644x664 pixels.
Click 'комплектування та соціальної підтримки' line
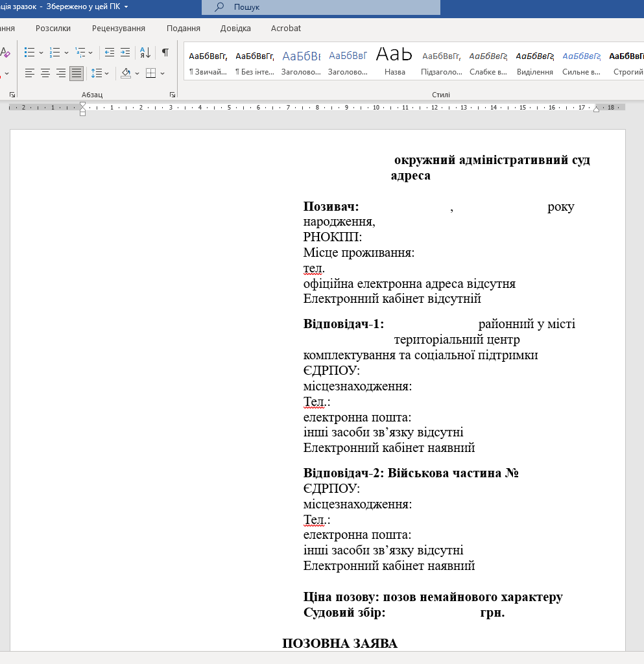tap(420, 355)
